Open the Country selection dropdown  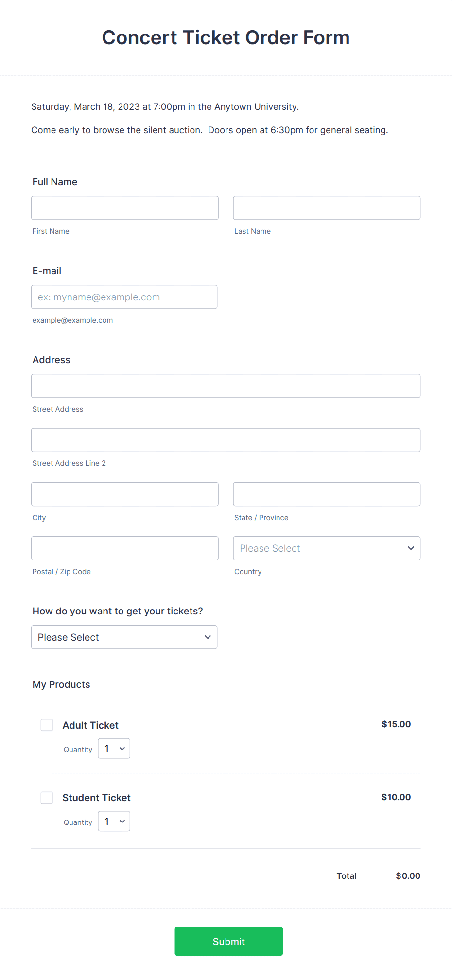(x=327, y=548)
